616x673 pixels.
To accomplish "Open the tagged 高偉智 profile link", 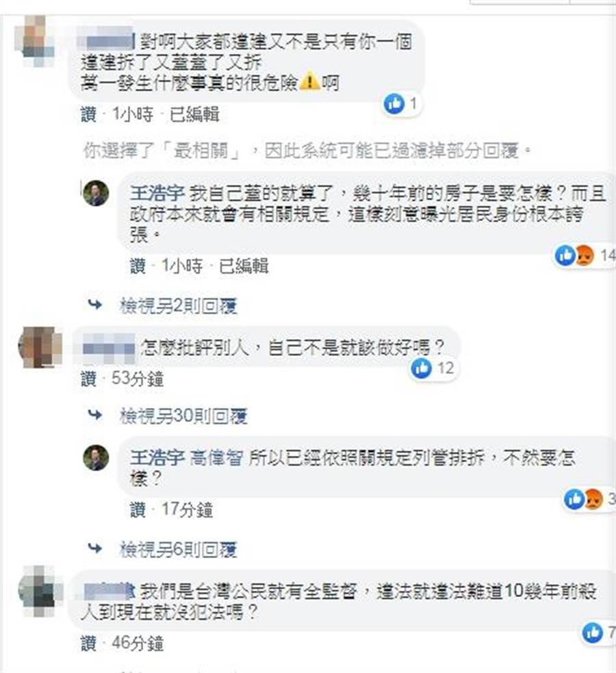I will [216, 458].
